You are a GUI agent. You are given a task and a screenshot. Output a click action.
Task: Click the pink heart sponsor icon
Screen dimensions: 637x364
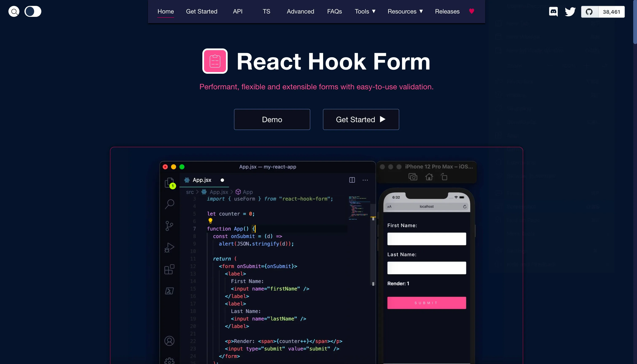472,11
